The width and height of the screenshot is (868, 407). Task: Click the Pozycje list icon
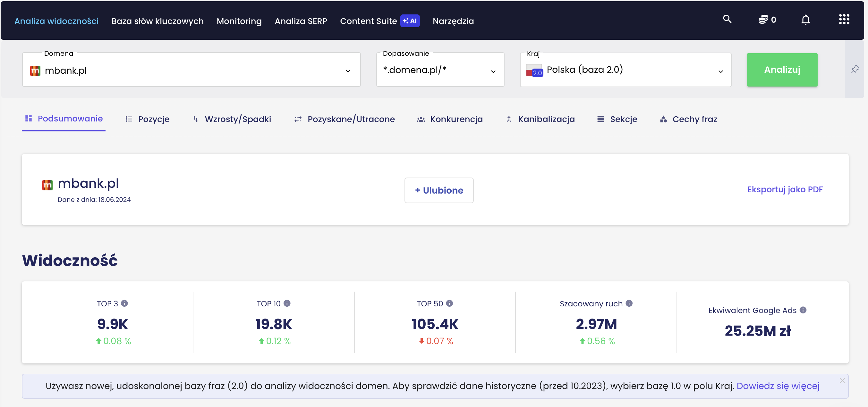(129, 119)
